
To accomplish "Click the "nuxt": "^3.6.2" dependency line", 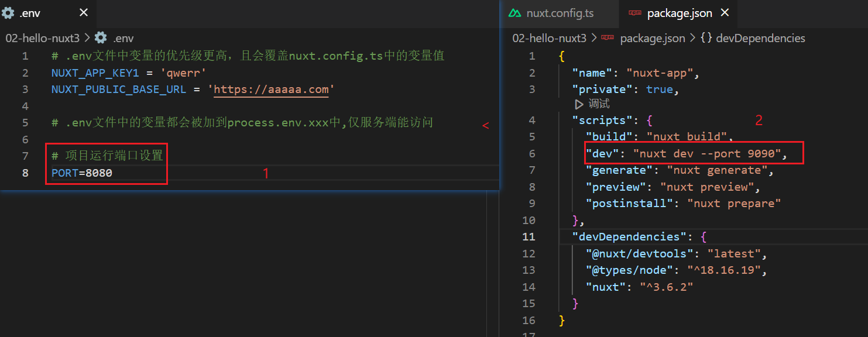I will point(639,287).
